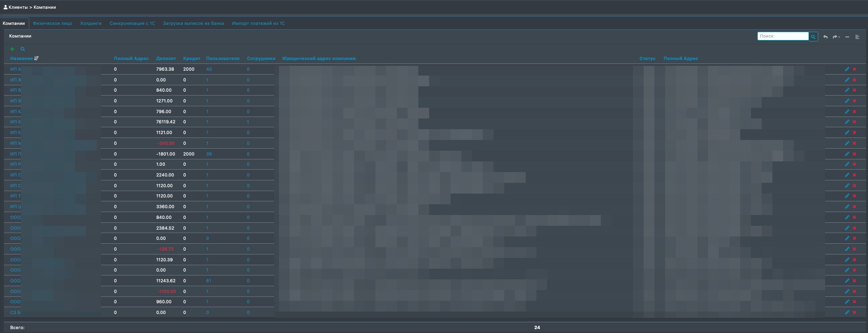Edit the company with deposit 11243.62
The image size is (868, 333).
pyautogui.click(x=847, y=281)
